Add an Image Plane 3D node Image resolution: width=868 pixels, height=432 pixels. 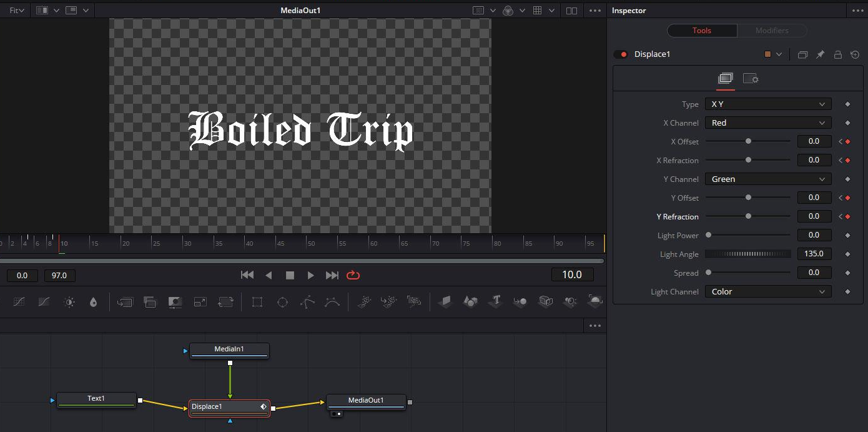coord(445,302)
